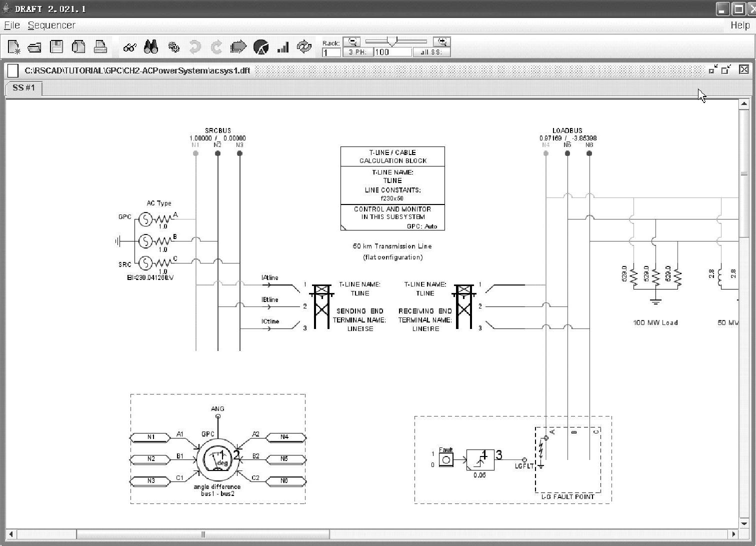Click the bar chart icon in toolbar
Viewport: 756px width, 546px height.
(283, 47)
